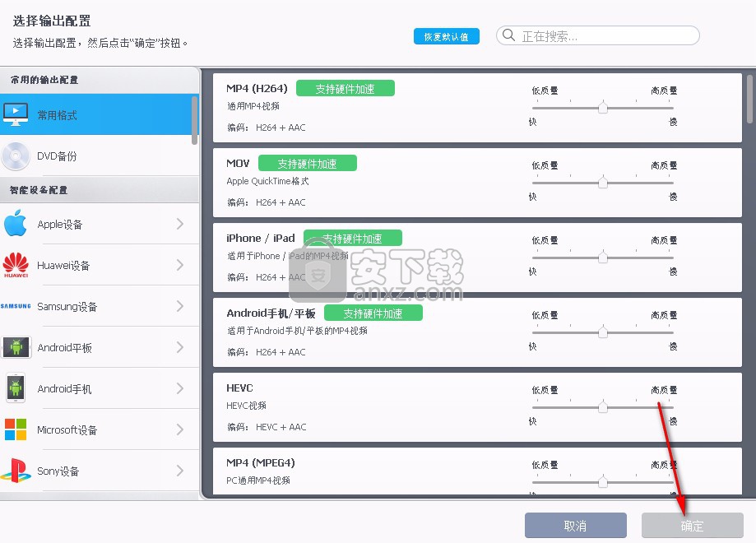
Task: Select the iPhone / iPad format title
Action: point(260,238)
